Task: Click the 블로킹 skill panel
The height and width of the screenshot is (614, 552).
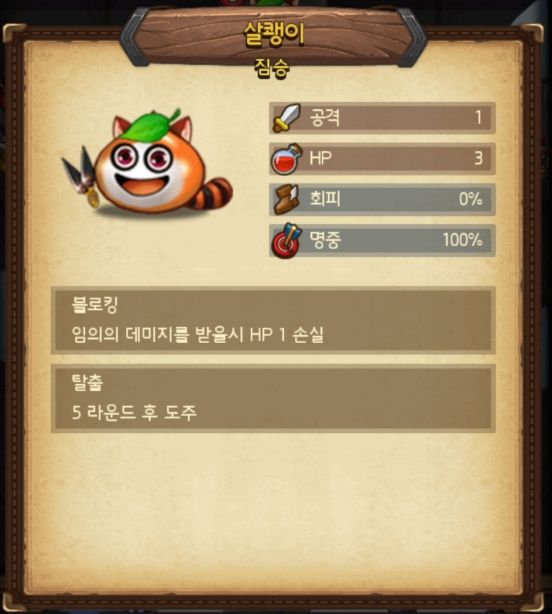Action: (273, 321)
